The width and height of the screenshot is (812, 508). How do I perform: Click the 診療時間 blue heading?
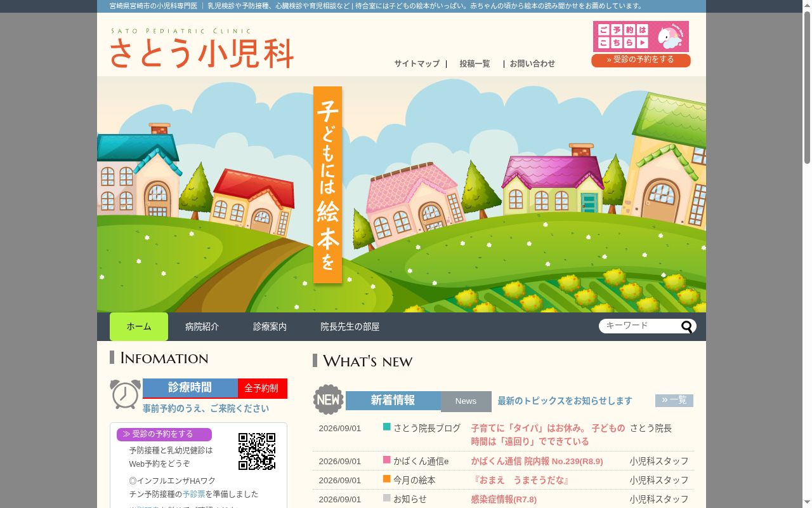pyautogui.click(x=190, y=388)
